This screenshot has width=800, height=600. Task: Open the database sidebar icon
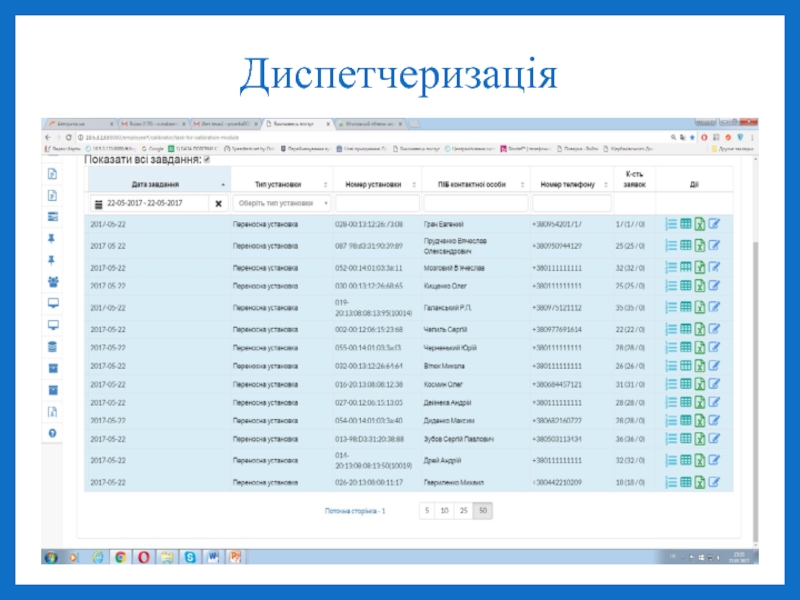click(x=53, y=346)
